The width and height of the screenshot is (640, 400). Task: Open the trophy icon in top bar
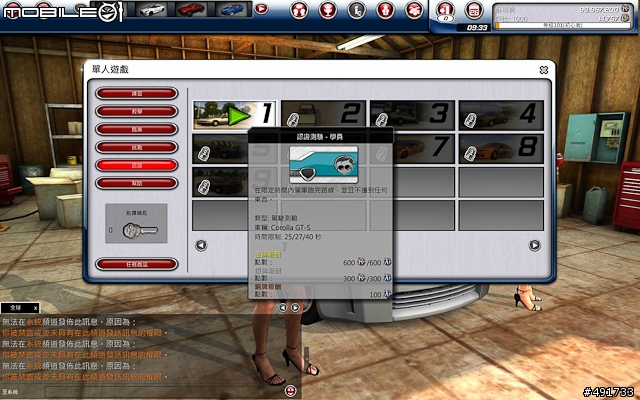[328, 10]
